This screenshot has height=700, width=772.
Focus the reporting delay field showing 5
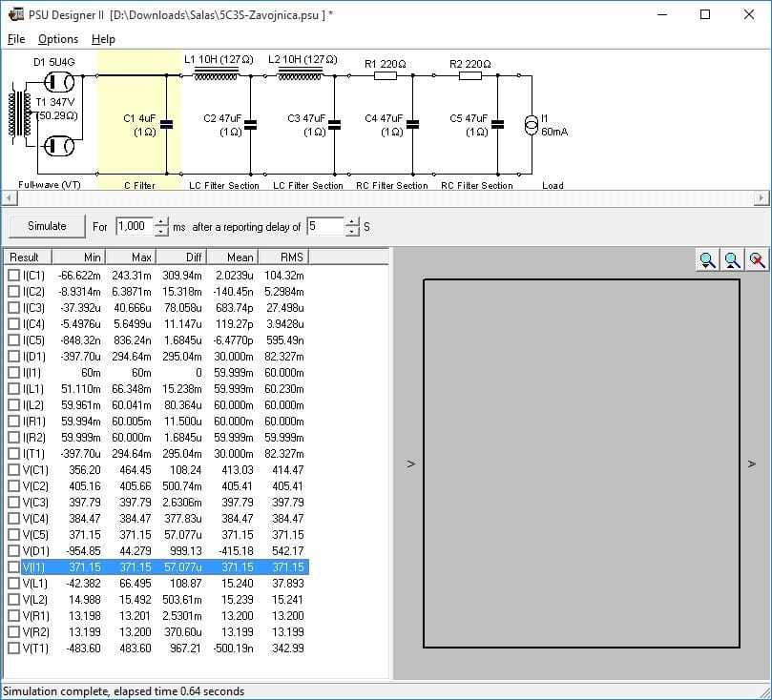(x=326, y=226)
